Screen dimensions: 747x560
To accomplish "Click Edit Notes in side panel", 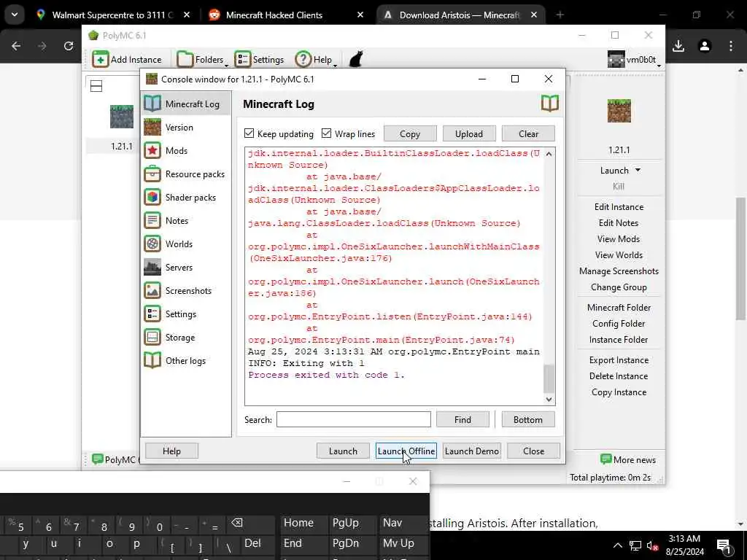I will [x=619, y=223].
